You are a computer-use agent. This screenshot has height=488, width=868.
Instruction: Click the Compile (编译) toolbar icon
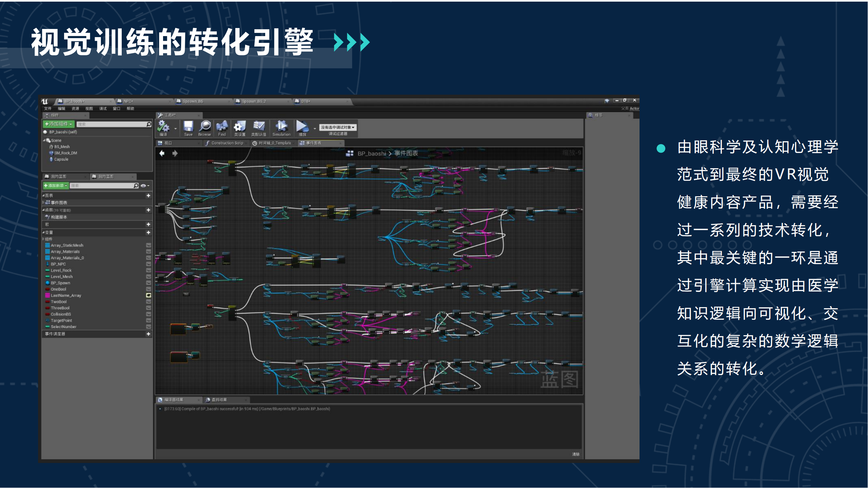pos(163,127)
